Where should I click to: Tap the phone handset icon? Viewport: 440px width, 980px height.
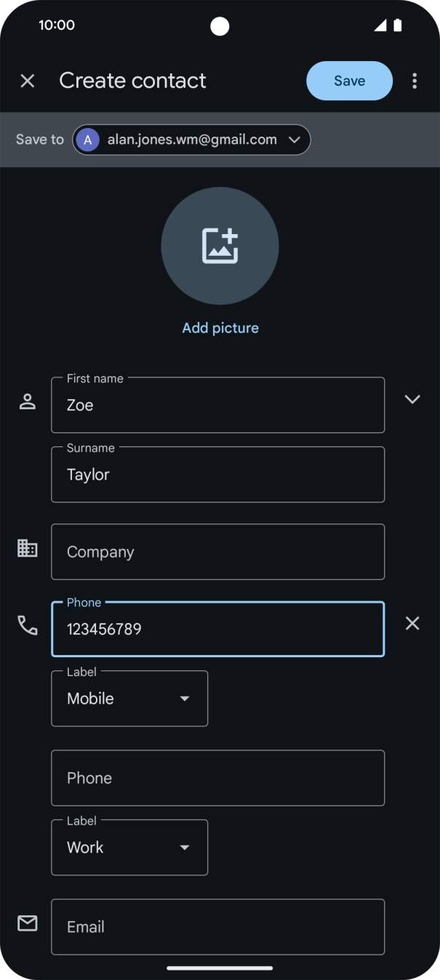pos(28,625)
